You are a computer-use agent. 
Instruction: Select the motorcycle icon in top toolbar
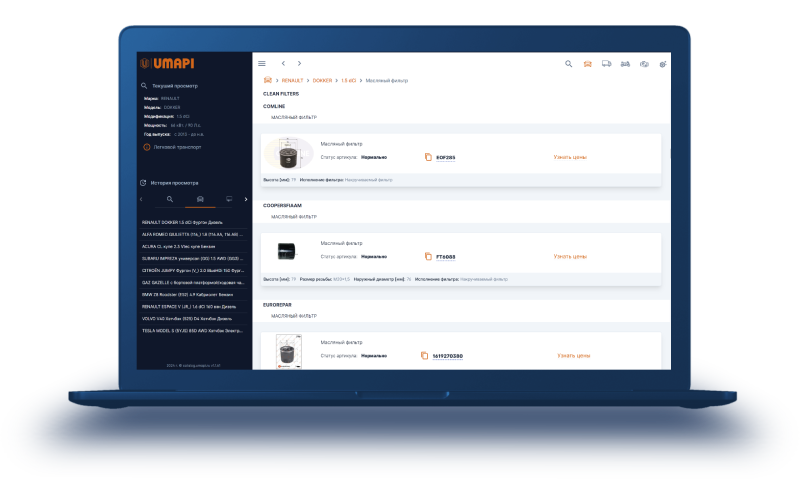[x=625, y=64]
